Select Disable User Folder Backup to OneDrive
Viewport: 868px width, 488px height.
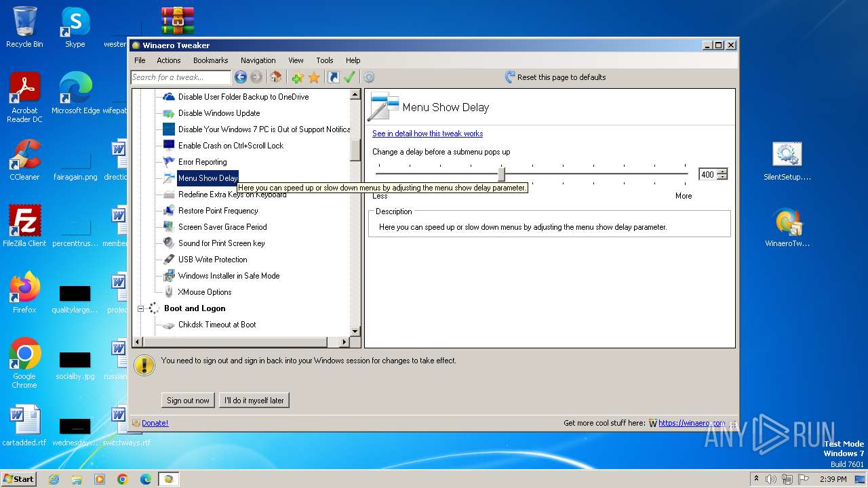pyautogui.click(x=243, y=97)
